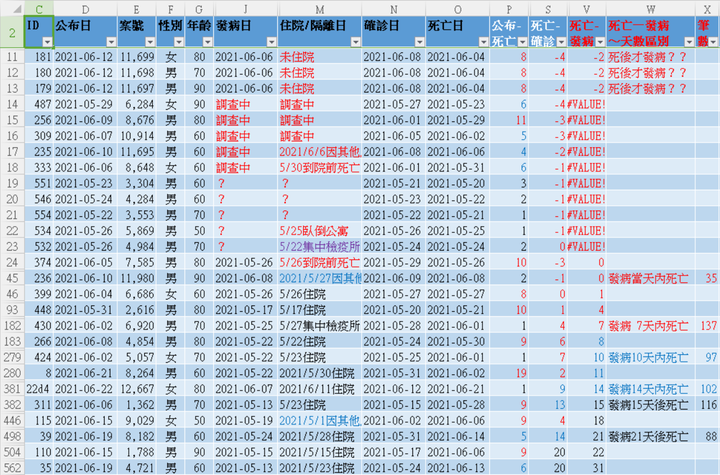Click 5/27集中檢疫所 cell in row 182
The image size is (720, 475).
click(x=320, y=326)
